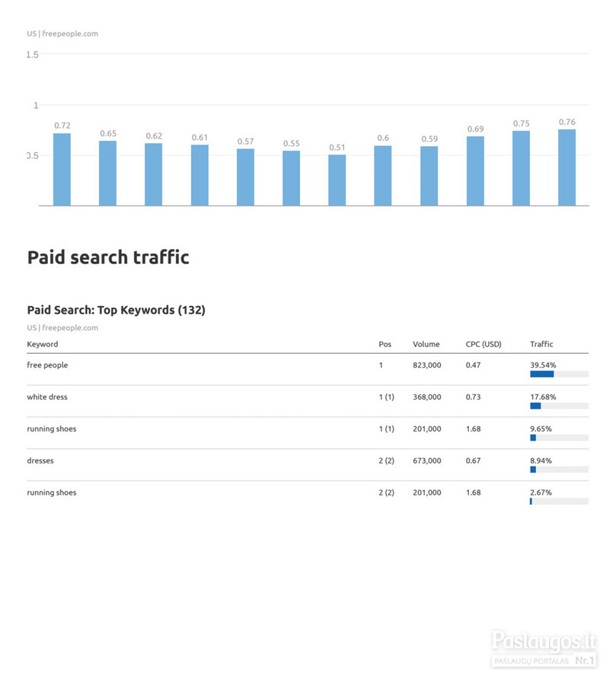Click the 0.62 chart bar
The height and width of the screenshot is (685, 616).
(x=154, y=174)
